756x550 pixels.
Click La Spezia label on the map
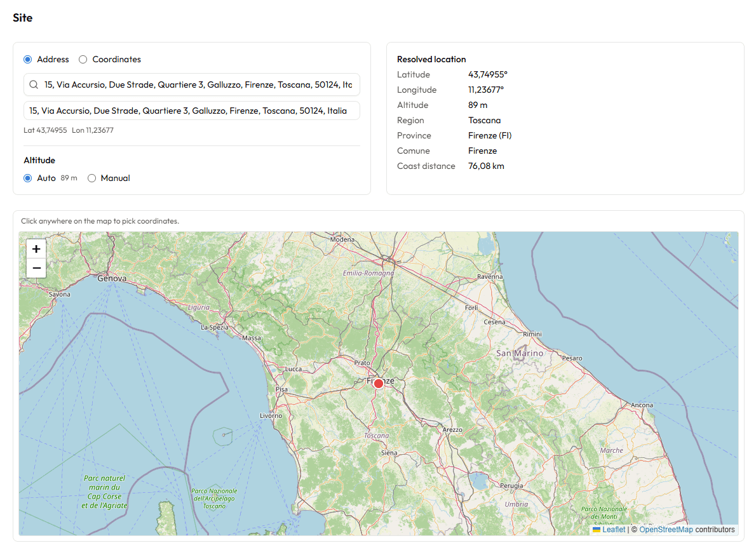(215, 328)
